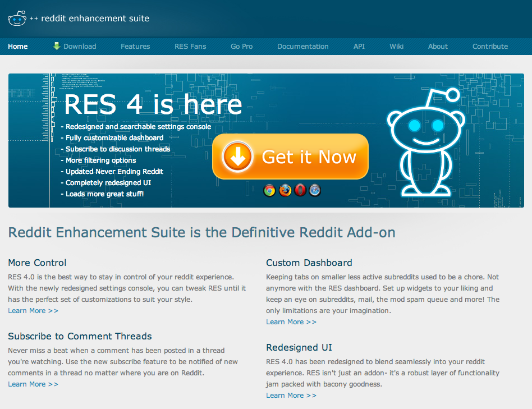Click Learn More under Redesigned UI
The width and height of the screenshot is (532, 409).
291,396
